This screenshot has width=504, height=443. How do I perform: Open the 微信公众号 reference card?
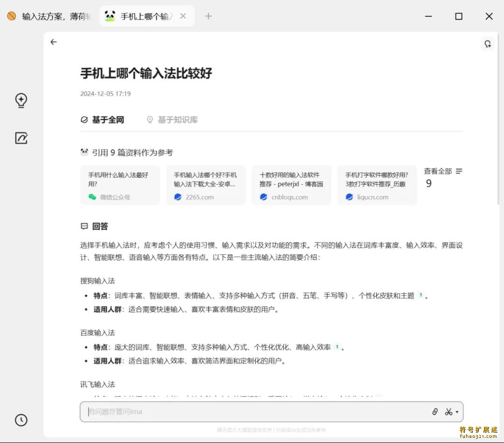coord(120,185)
